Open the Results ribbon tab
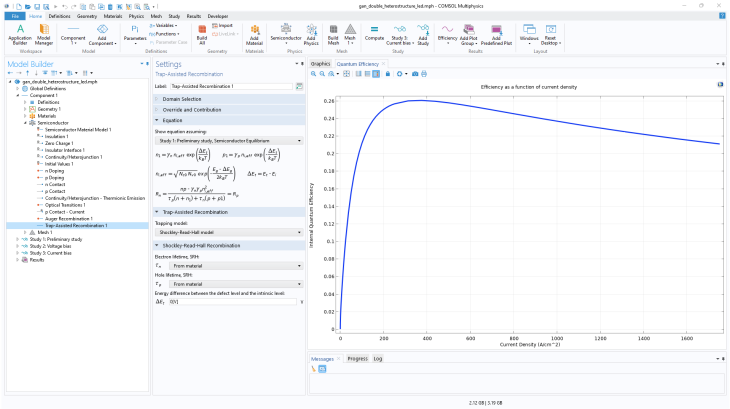The width and height of the screenshot is (730, 409). [x=196, y=16]
